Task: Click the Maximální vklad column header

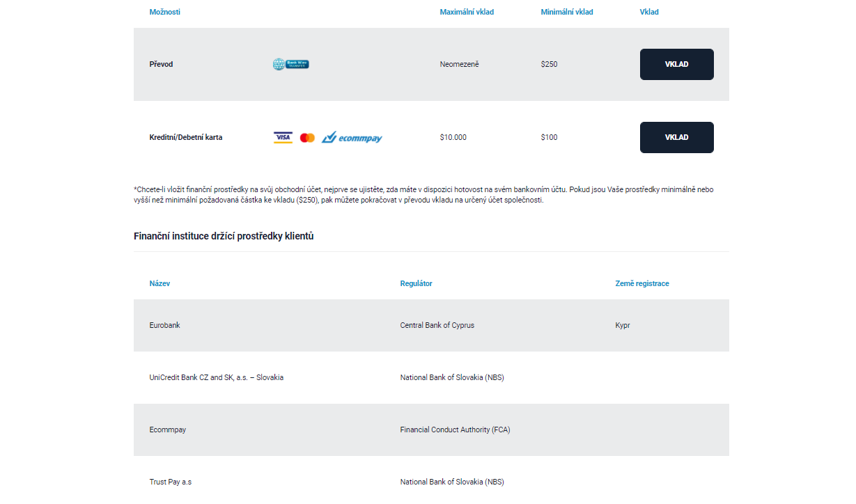Action: coord(467,12)
